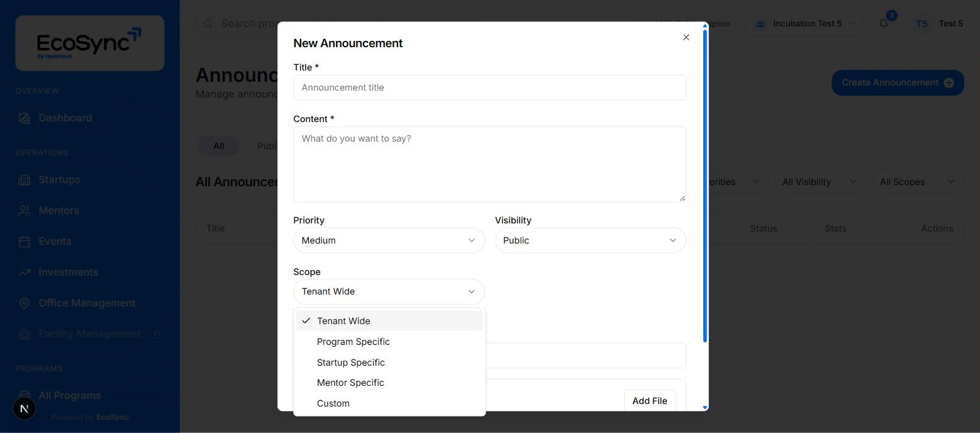
Task: Click the Priority dropdown chevron
Action: point(472,240)
